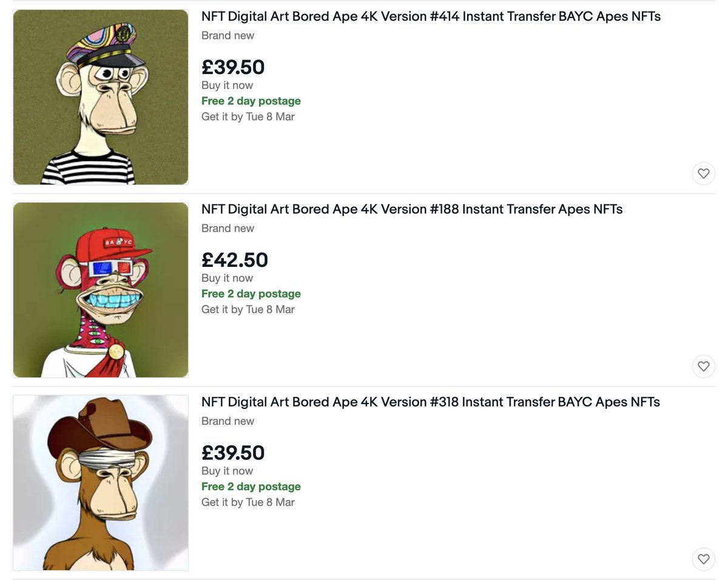Click the £42.50 price
728x580 pixels.
click(x=235, y=260)
